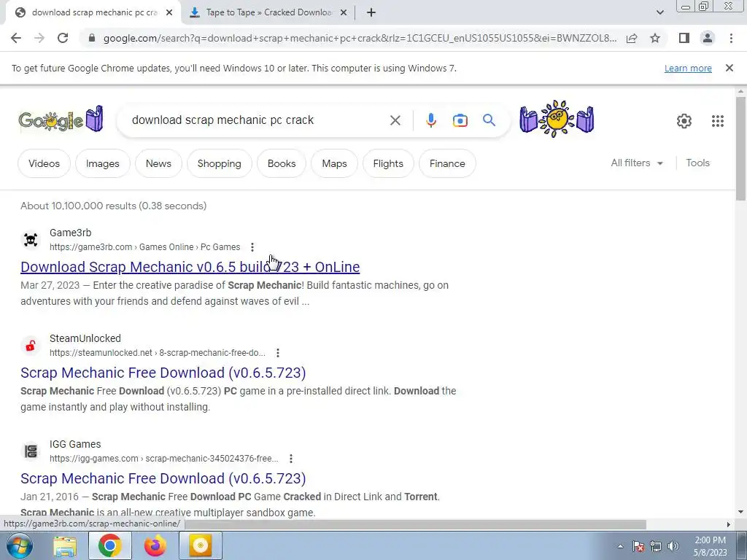
Task: Open Windows Explorer from the taskbar
Action: pos(65,546)
